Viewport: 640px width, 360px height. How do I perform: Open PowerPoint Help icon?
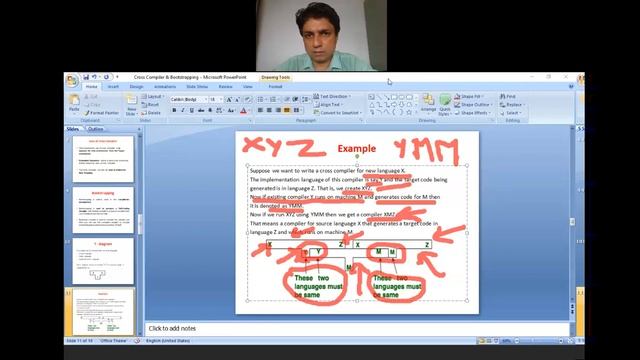pos(571,87)
